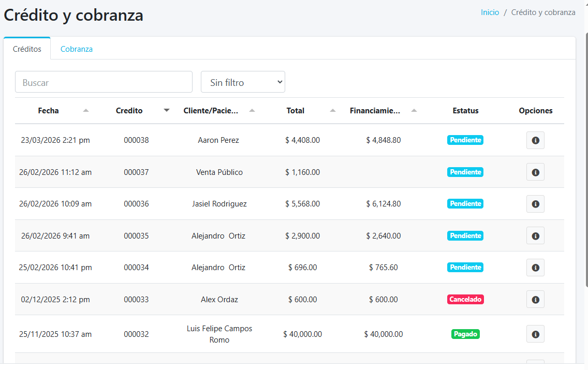This screenshot has height=370, width=588.
Task: Click the Cancelado status badge
Action: coord(465,300)
